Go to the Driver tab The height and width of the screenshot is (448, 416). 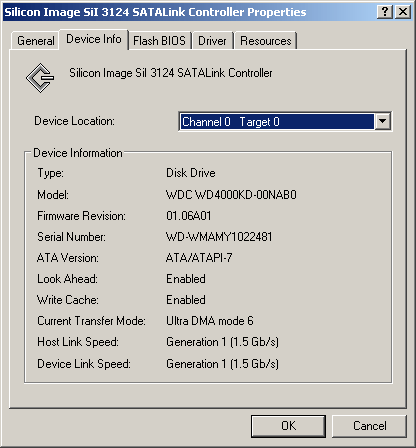point(212,41)
